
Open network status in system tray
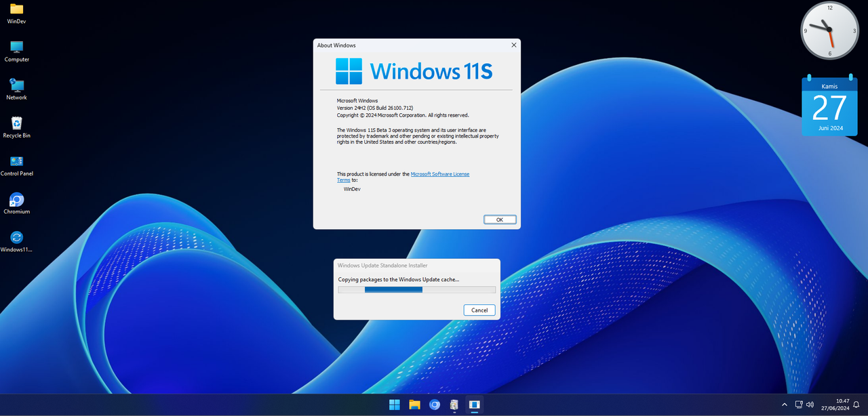point(799,404)
